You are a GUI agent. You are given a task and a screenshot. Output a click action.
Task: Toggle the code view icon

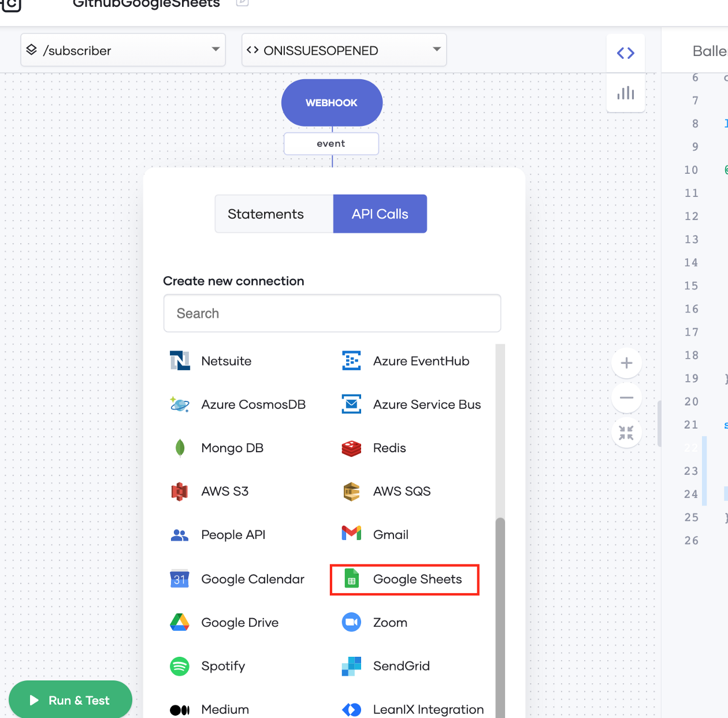coord(626,53)
